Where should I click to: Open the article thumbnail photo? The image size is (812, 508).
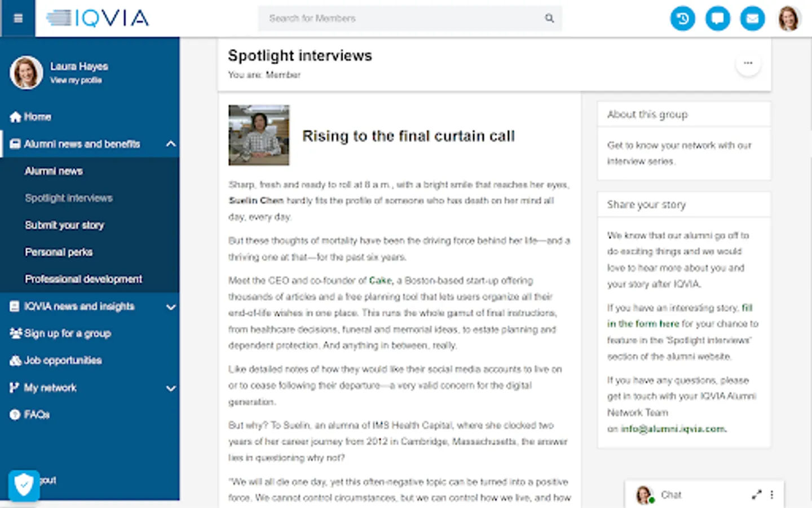pyautogui.click(x=259, y=135)
